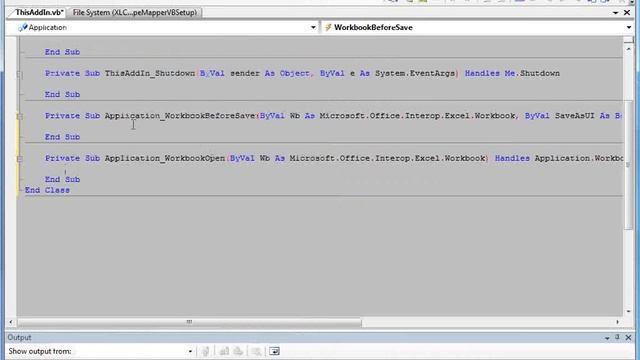Click the vertical scrollbar thumb of the editor

[629, 165]
